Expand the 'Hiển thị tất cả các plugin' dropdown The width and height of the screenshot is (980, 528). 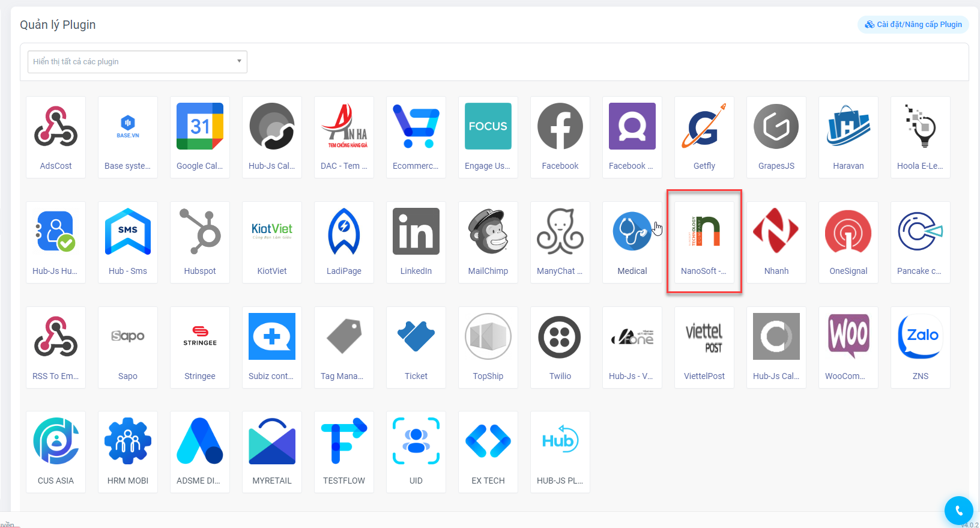[138, 62]
